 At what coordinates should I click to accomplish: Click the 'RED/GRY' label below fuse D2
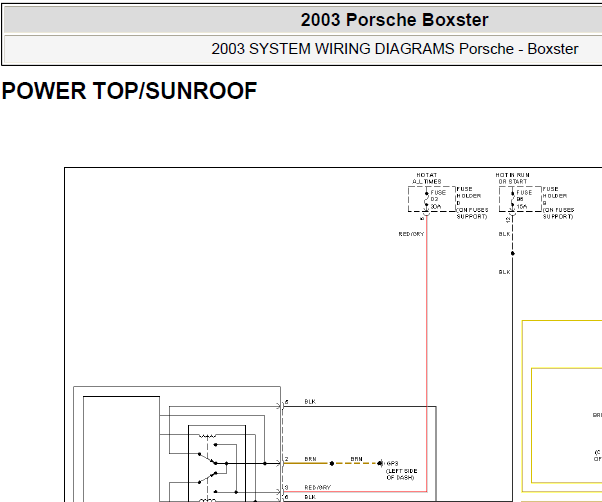411,234
